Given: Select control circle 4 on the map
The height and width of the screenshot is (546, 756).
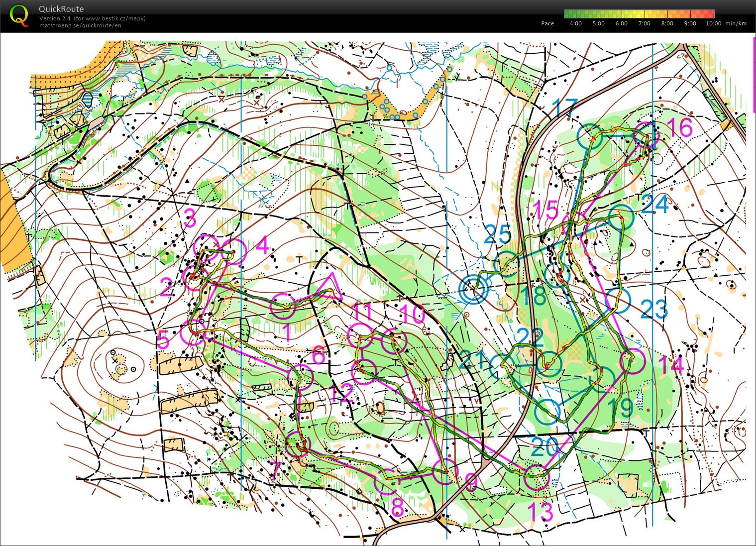Looking at the screenshot, I should pyautogui.click(x=234, y=252).
